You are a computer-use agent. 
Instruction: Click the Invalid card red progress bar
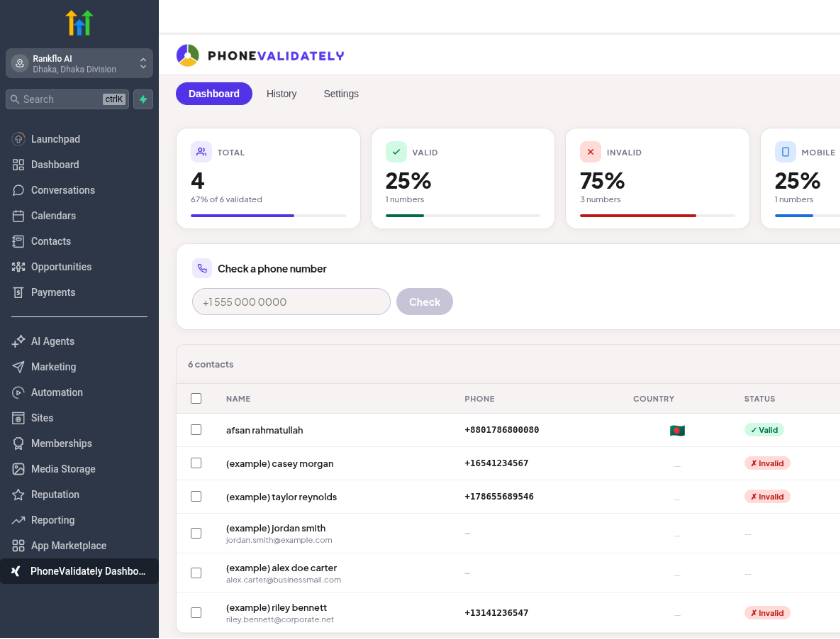(x=638, y=216)
